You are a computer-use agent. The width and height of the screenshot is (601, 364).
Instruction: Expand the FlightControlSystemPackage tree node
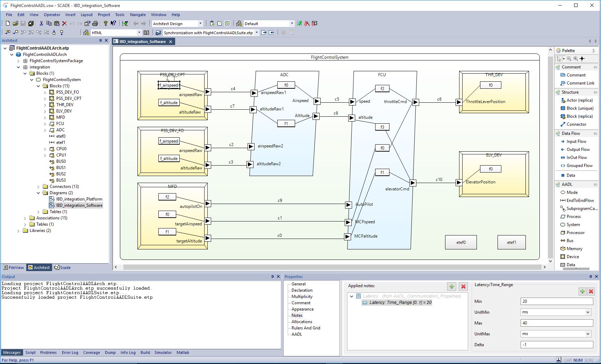[x=19, y=61]
